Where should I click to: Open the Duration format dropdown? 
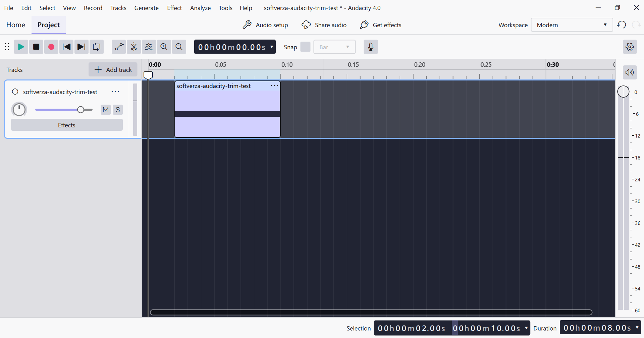click(637, 328)
